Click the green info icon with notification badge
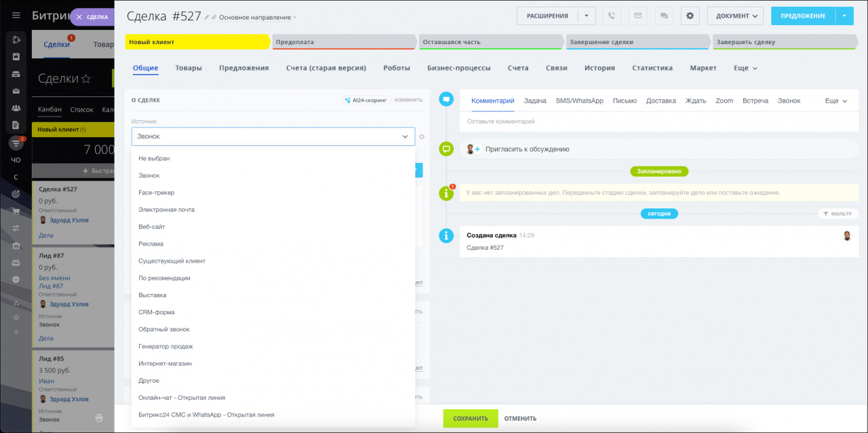Screen dimensions: 868x433 tap(446, 193)
